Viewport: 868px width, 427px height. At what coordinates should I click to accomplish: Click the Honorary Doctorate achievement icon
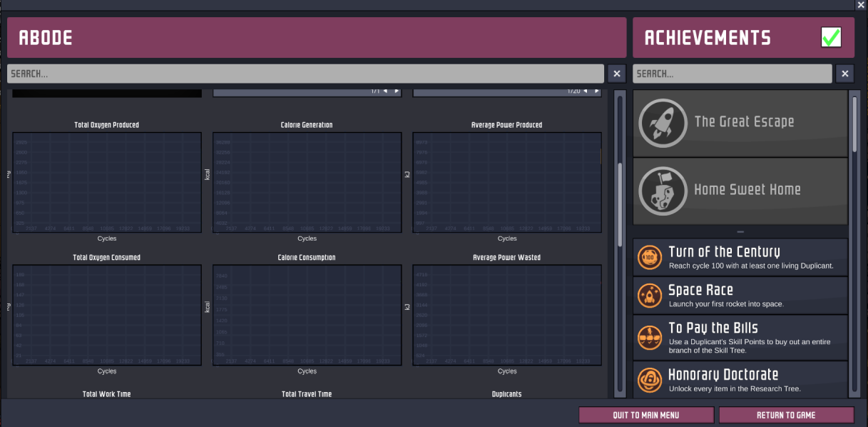650,379
